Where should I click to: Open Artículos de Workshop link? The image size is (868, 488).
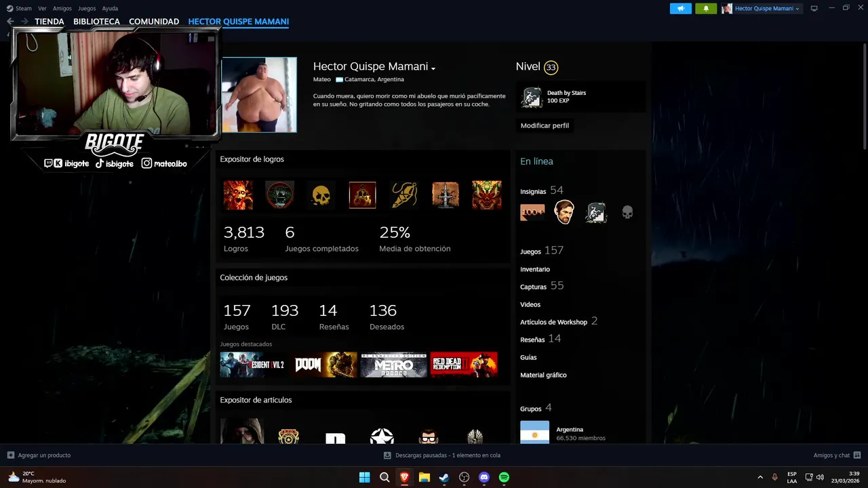coord(559,321)
